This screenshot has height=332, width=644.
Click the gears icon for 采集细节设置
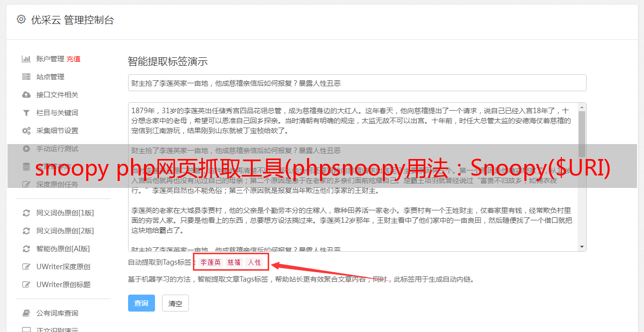26,131
